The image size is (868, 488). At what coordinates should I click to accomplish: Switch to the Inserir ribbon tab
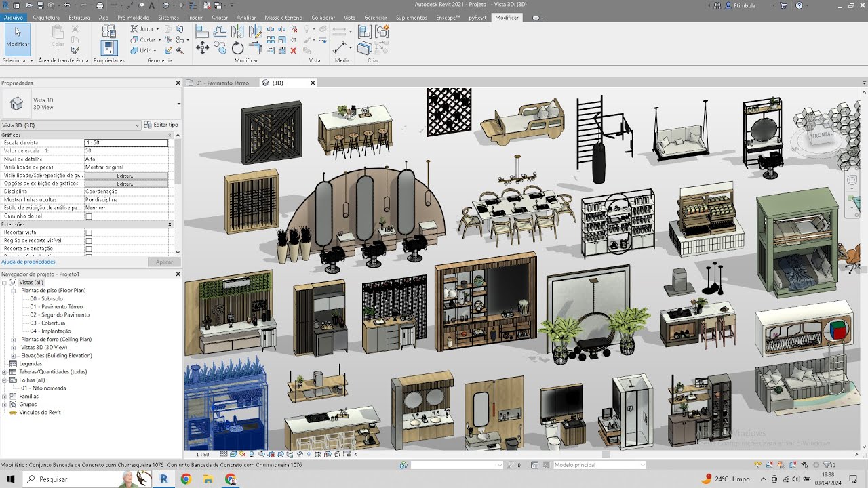tap(195, 18)
